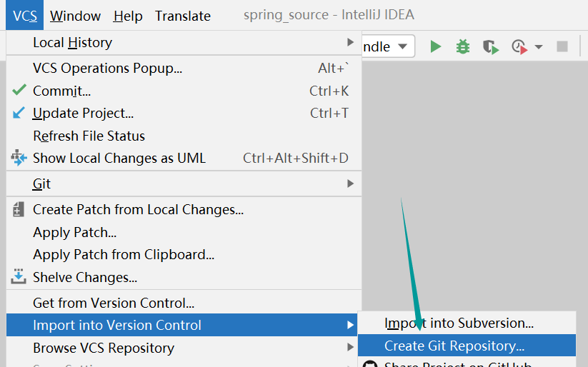Click the blue Update Project arrow icon
Image resolution: width=588 pixels, height=367 pixels.
tap(19, 113)
